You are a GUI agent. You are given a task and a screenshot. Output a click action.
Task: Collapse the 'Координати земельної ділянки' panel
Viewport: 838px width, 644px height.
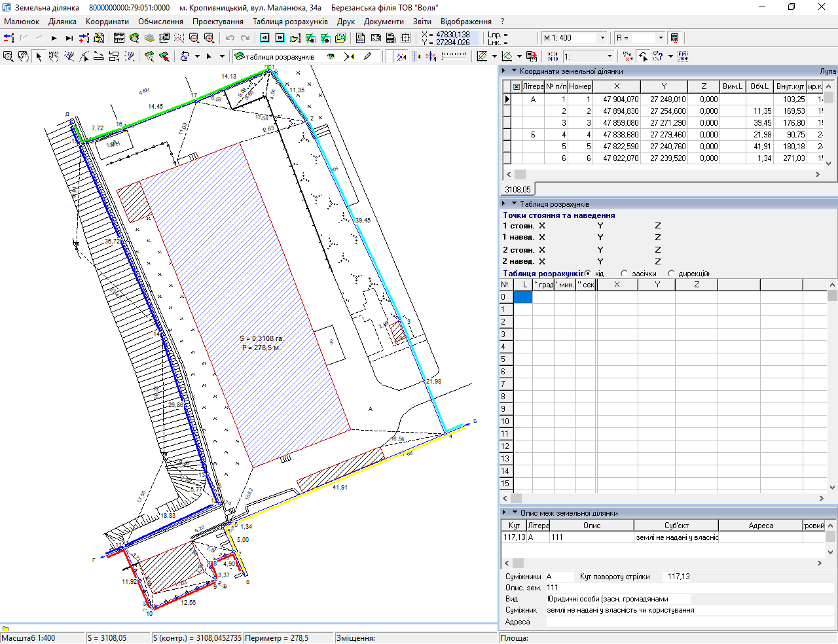[x=515, y=71]
